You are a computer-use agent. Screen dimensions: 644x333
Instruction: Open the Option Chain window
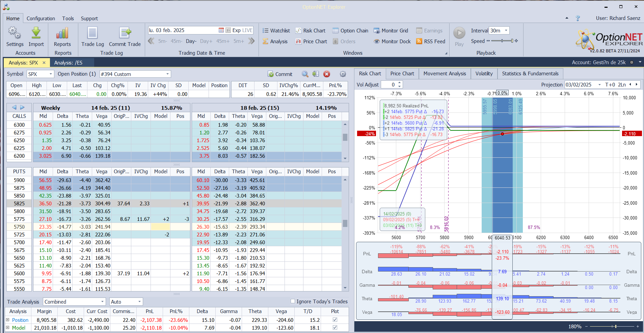pyautogui.click(x=350, y=31)
